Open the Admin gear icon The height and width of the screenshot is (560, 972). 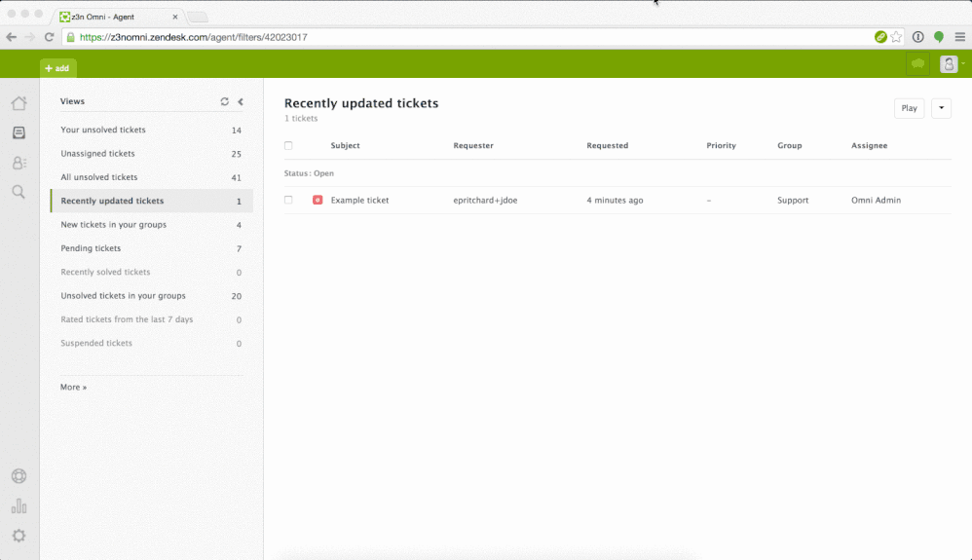point(19,536)
